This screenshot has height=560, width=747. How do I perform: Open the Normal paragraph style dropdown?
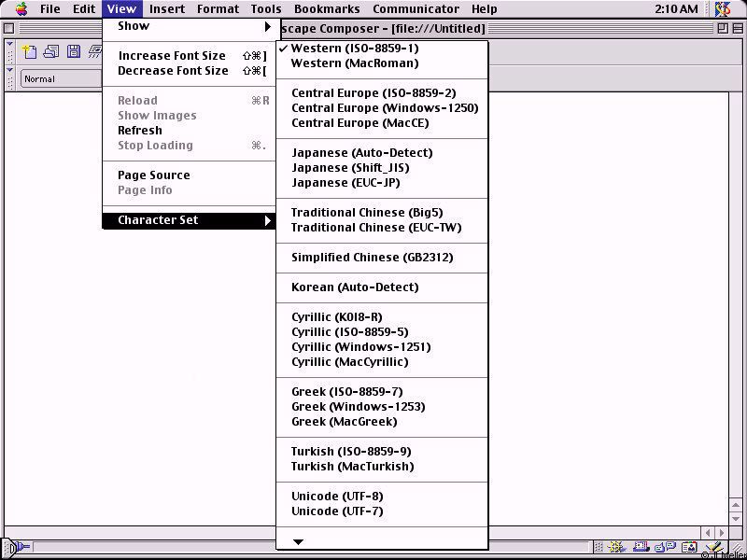point(61,79)
